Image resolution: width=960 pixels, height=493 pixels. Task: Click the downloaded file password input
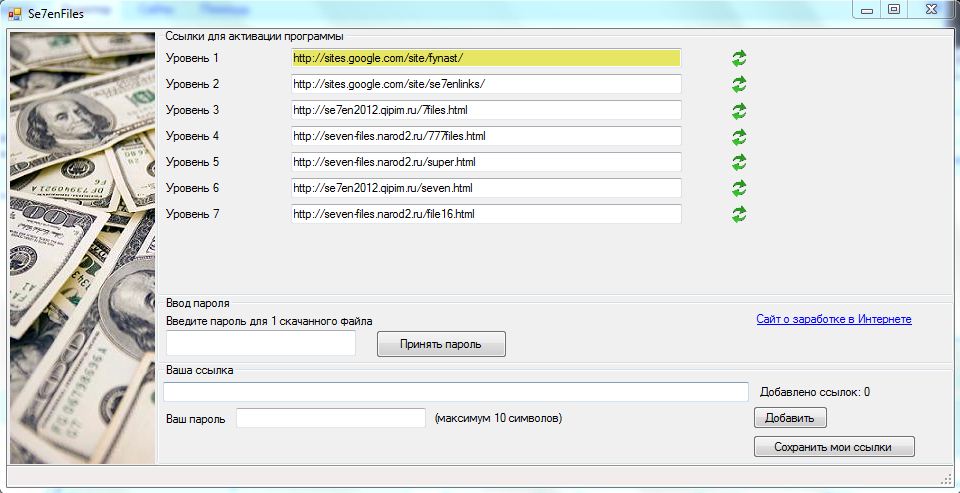pos(261,344)
